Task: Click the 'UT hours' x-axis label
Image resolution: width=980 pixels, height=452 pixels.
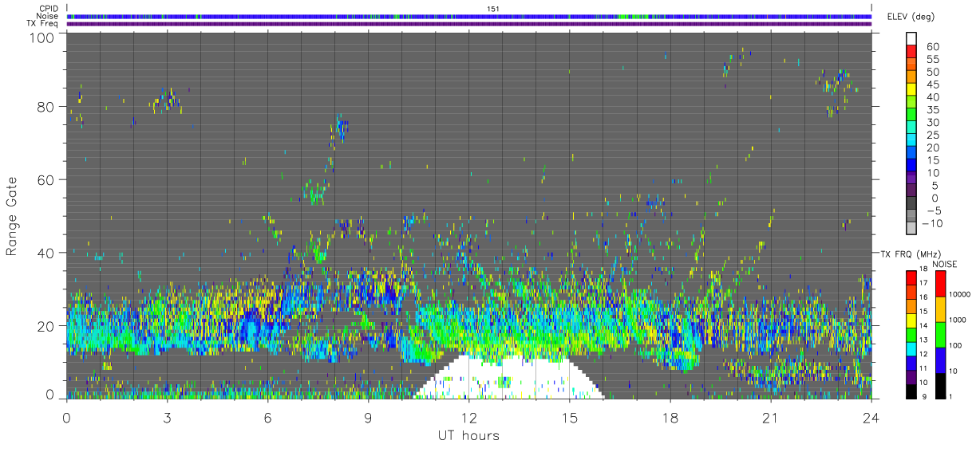Action: pos(468,435)
